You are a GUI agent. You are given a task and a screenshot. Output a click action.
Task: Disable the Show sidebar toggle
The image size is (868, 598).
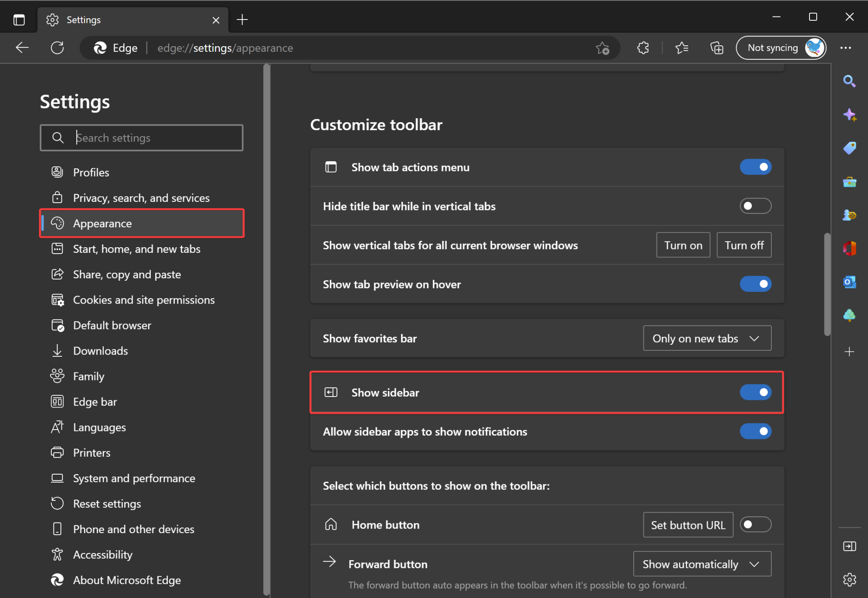coord(756,392)
